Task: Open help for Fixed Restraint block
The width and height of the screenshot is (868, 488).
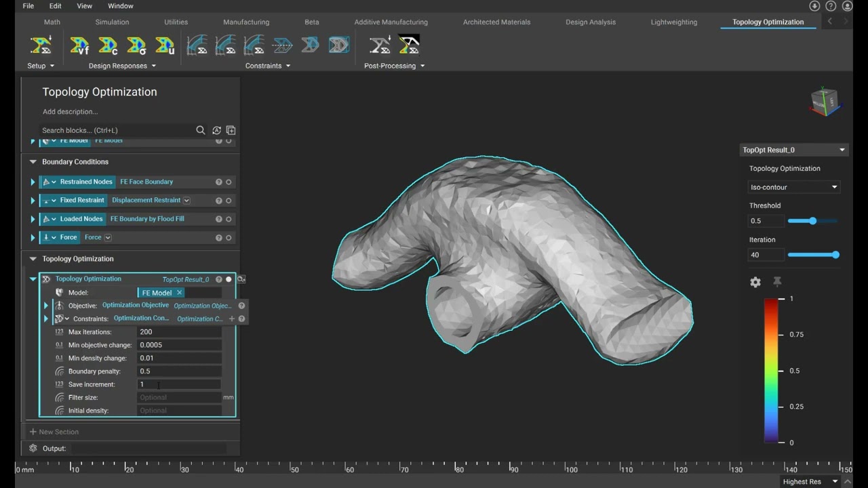Action: point(219,201)
